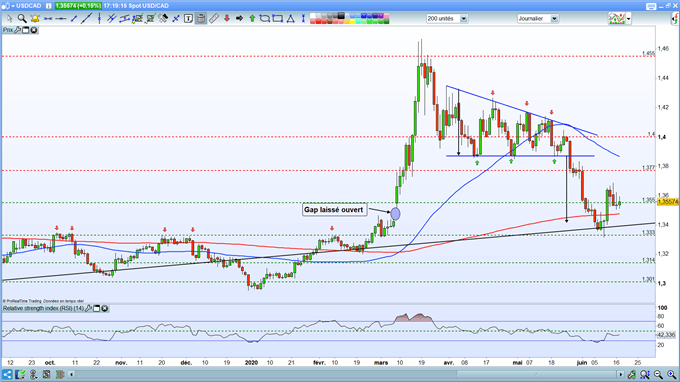Show USDCAD instrument info
The image size is (680, 382).
[x=49, y=6]
